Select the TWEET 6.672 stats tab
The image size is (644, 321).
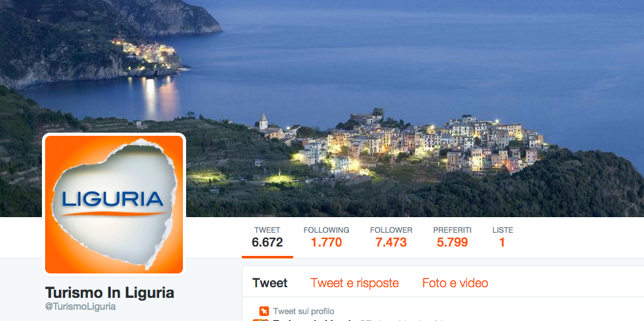[267, 237]
